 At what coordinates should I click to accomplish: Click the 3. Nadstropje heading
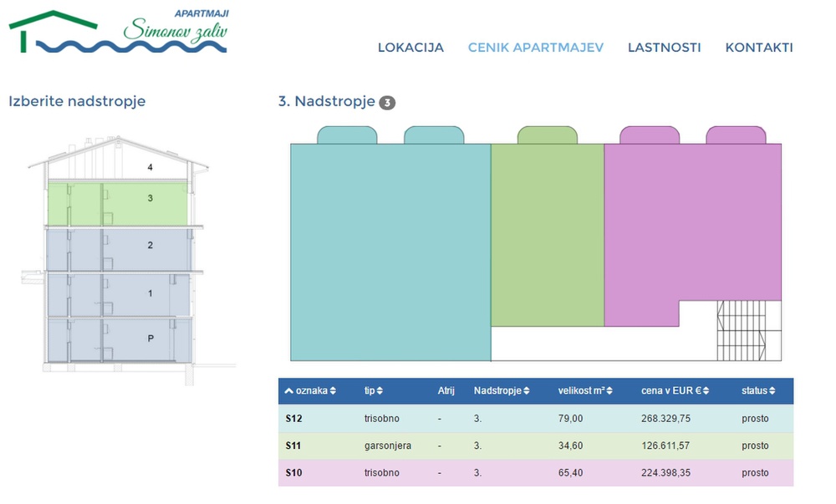click(326, 101)
